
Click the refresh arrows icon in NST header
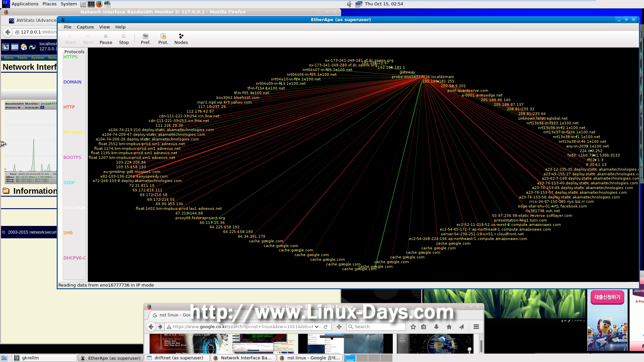(x=32, y=47)
